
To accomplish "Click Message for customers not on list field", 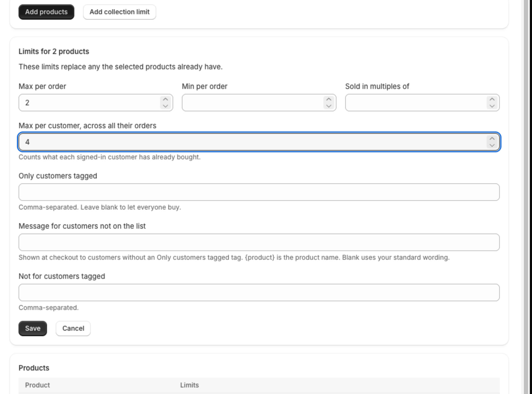I will [x=259, y=242].
